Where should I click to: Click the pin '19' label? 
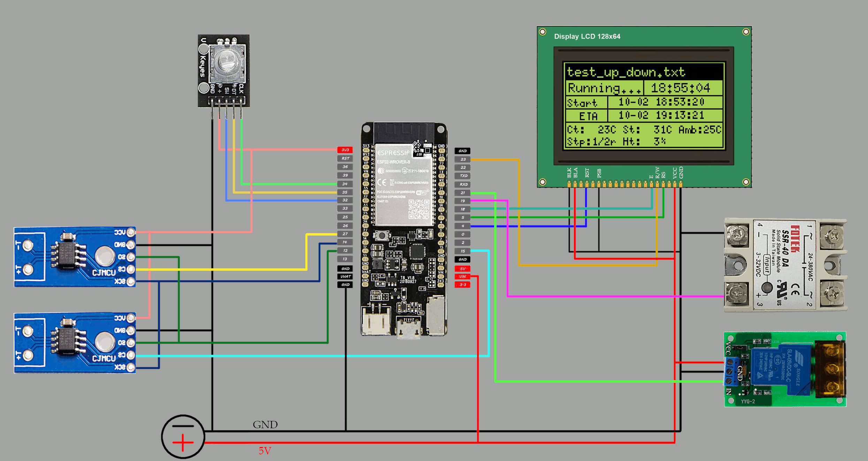[x=463, y=201]
